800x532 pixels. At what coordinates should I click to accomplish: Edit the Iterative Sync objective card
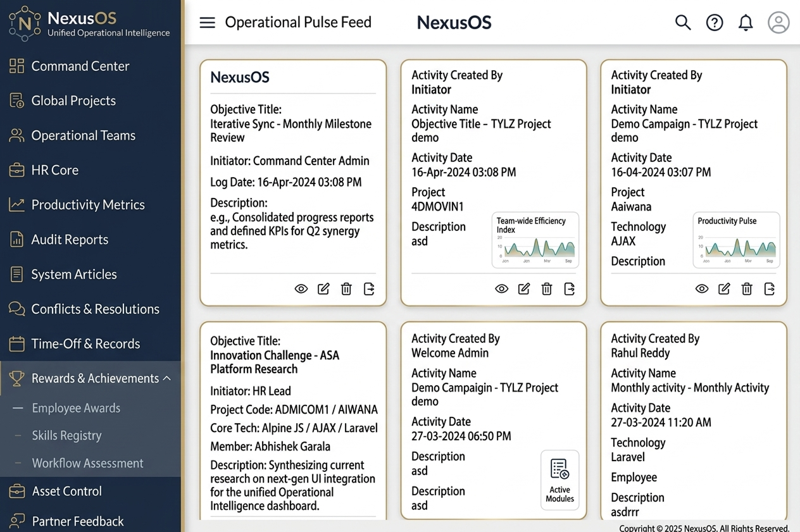[x=323, y=289]
